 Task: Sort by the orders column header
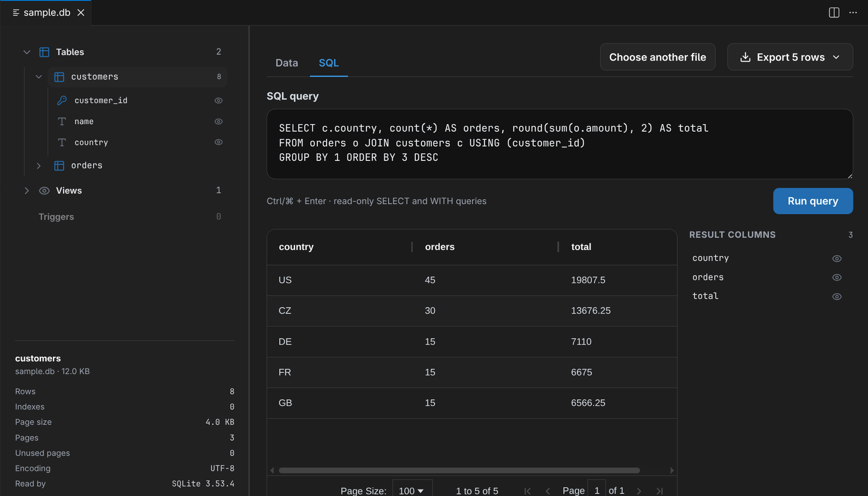pyautogui.click(x=485, y=247)
